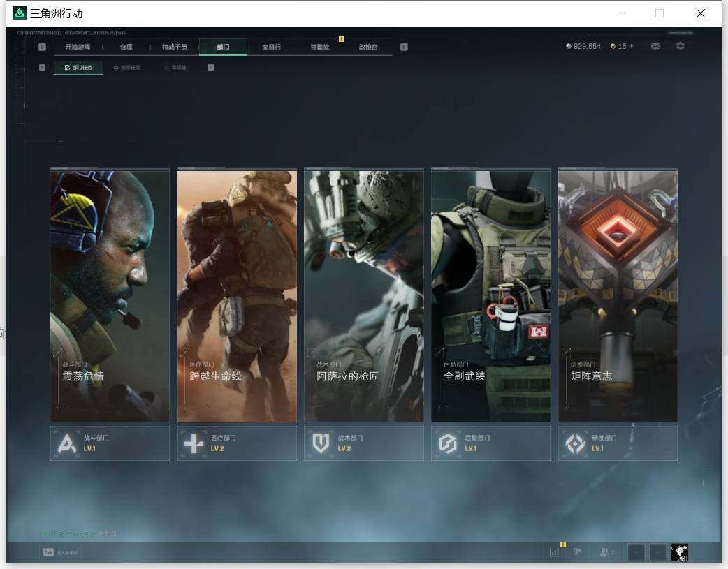728x569 pixels.
Task: Open the 特勤处 tab
Action: click(320, 47)
